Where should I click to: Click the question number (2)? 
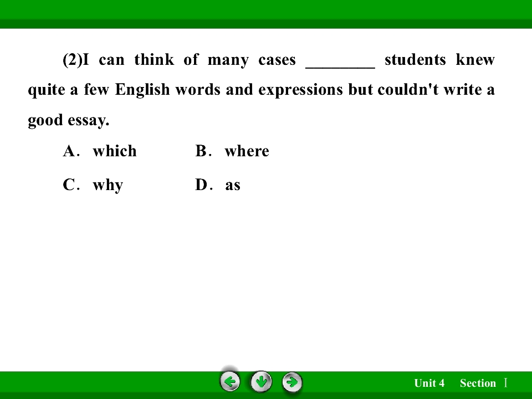[x=73, y=60]
